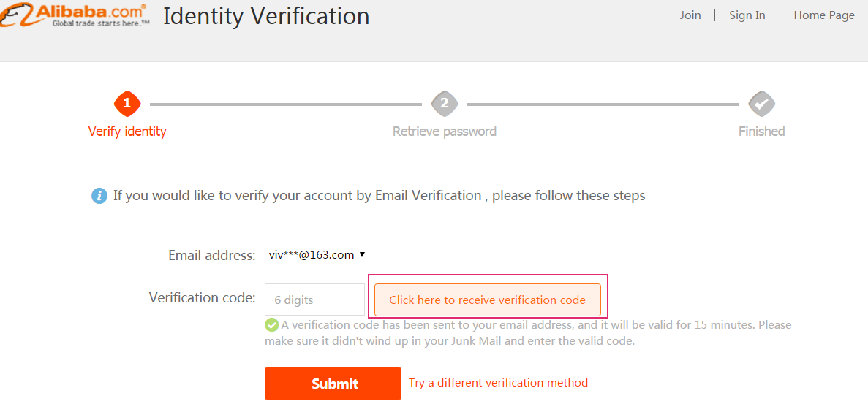Click the Identity Verification page title
The height and width of the screenshot is (415, 868).
[x=266, y=16]
